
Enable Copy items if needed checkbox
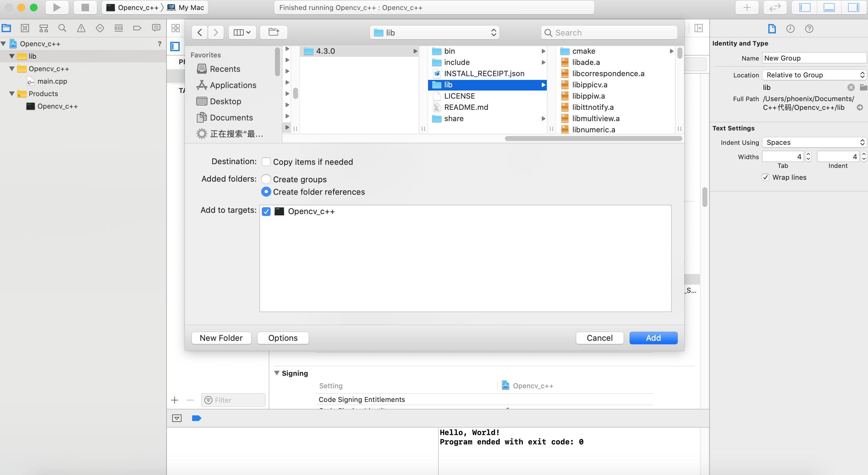coord(266,162)
